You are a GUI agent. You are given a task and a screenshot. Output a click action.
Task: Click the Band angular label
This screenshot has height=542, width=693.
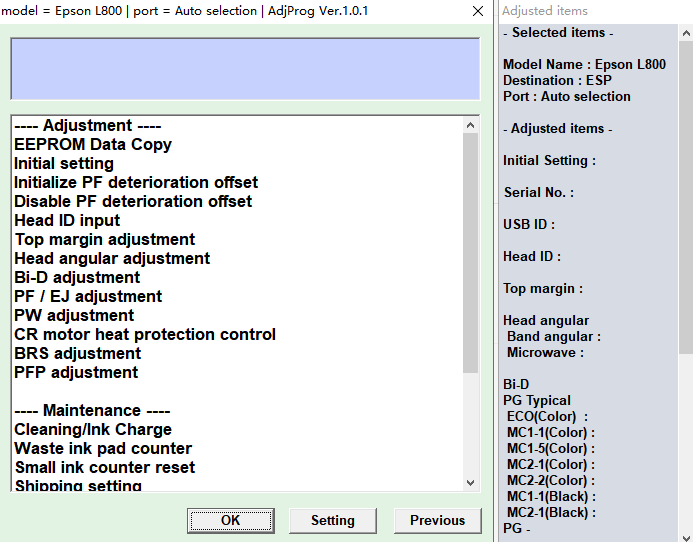point(554,336)
